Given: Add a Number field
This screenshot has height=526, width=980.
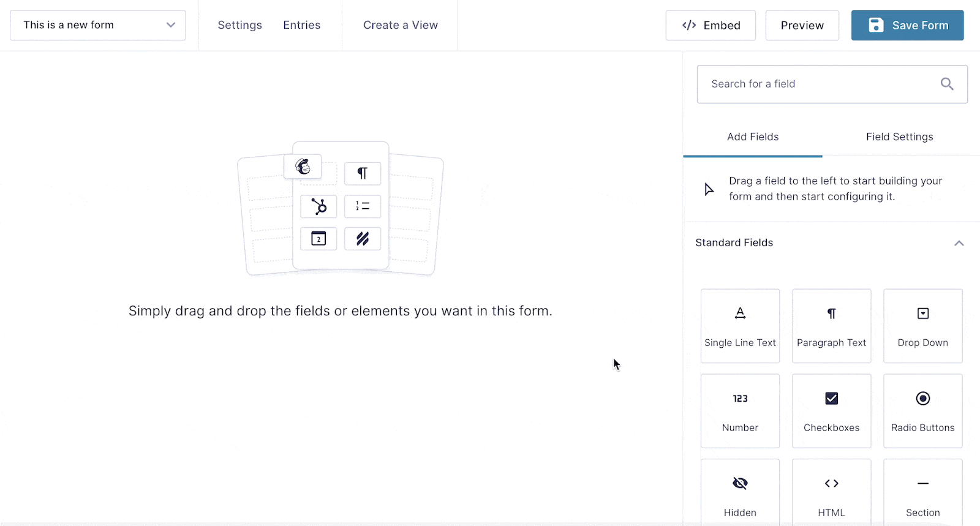Looking at the screenshot, I should coord(740,411).
